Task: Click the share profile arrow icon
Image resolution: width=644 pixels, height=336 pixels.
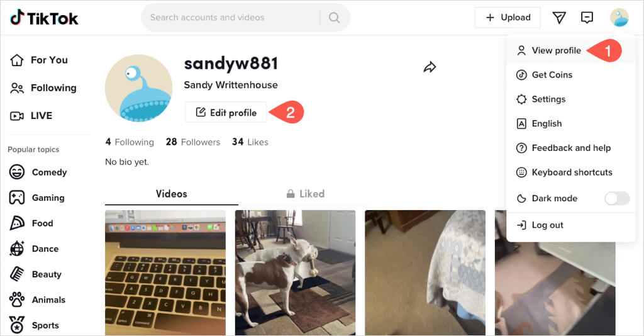Action: (430, 67)
